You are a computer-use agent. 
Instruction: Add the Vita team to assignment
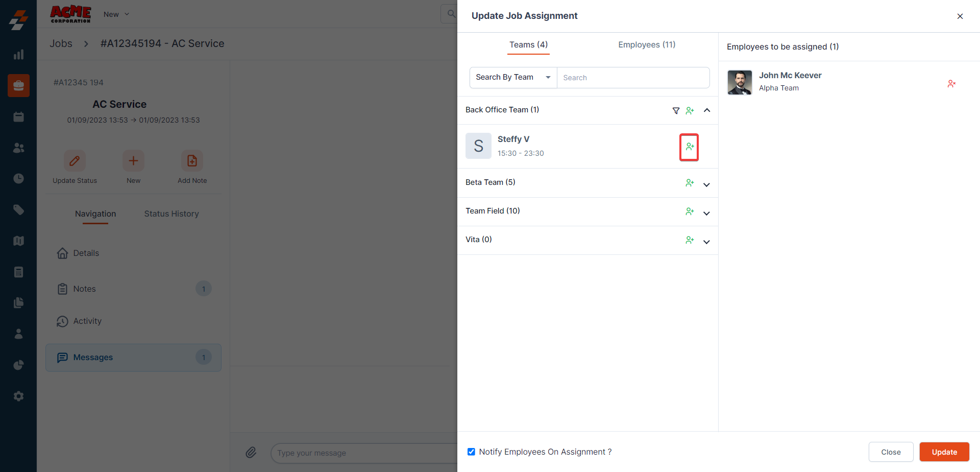[x=690, y=240]
